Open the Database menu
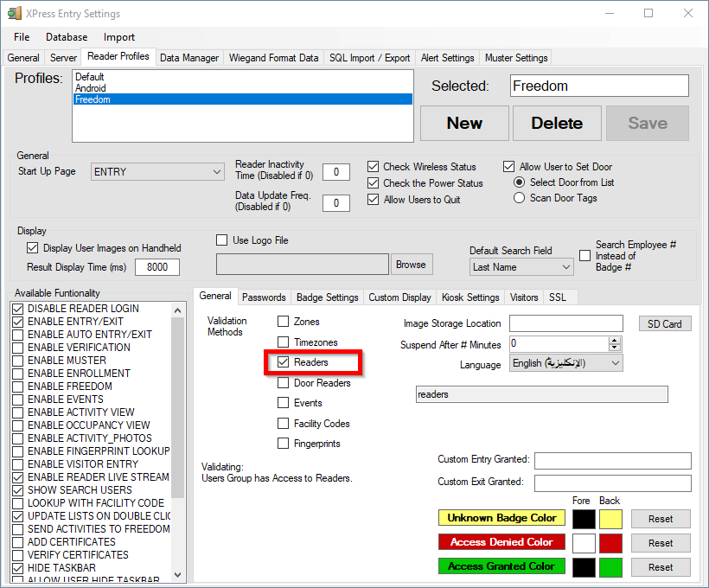Screen dimensions: 709x588 click(x=67, y=37)
